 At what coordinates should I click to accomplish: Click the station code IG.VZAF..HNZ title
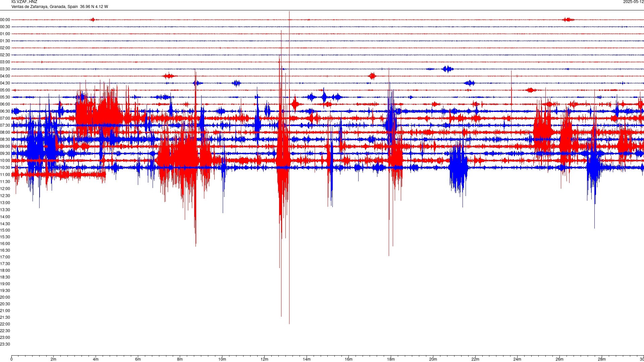[24, 2]
